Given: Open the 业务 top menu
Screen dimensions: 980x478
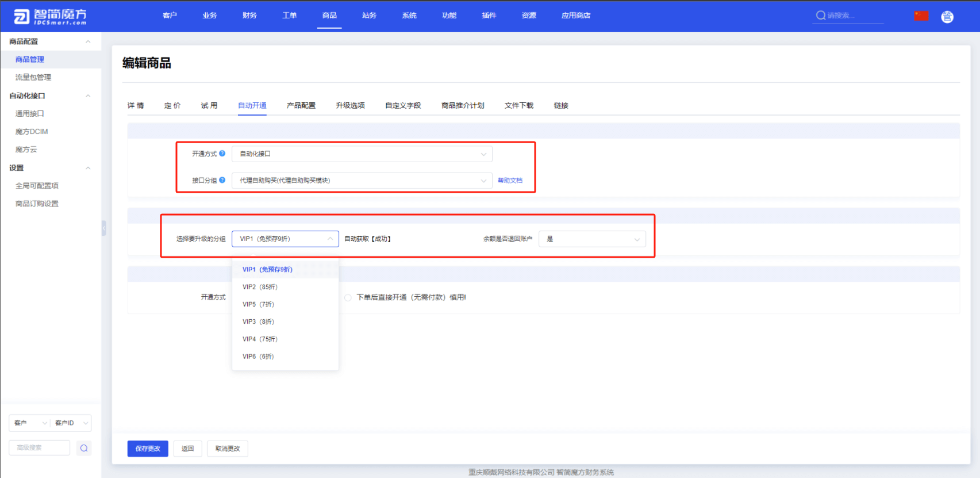Looking at the screenshot, I should pyautogui.click(x=210, y=16).
